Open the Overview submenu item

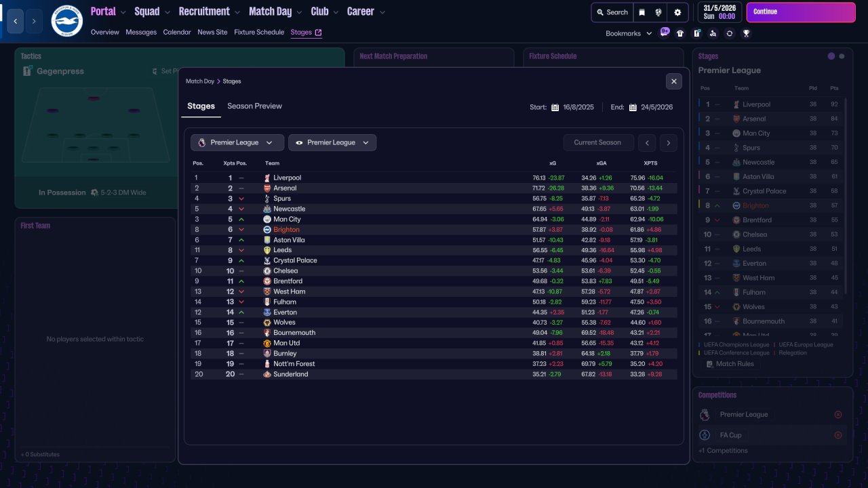(x=104, y=33)
